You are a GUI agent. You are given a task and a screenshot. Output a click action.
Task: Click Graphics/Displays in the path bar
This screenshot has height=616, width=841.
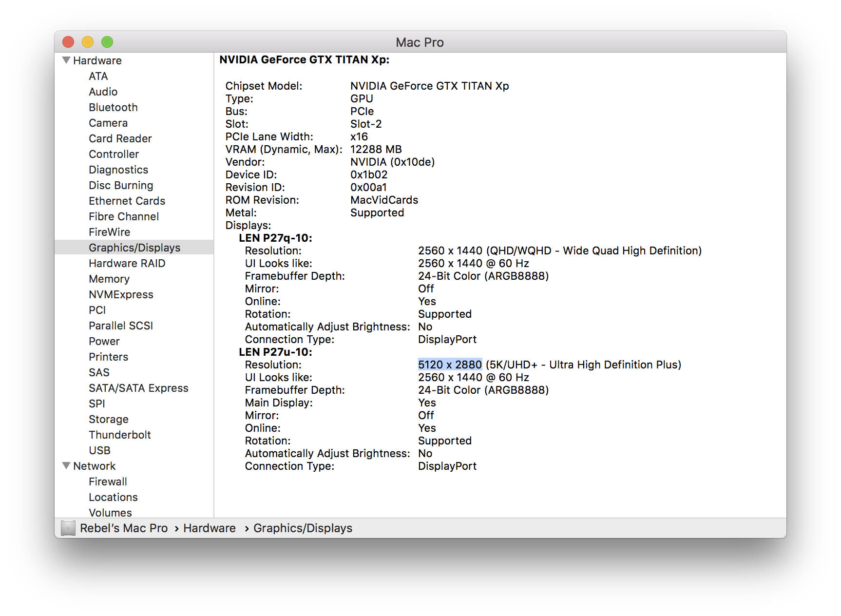[303, 528]
